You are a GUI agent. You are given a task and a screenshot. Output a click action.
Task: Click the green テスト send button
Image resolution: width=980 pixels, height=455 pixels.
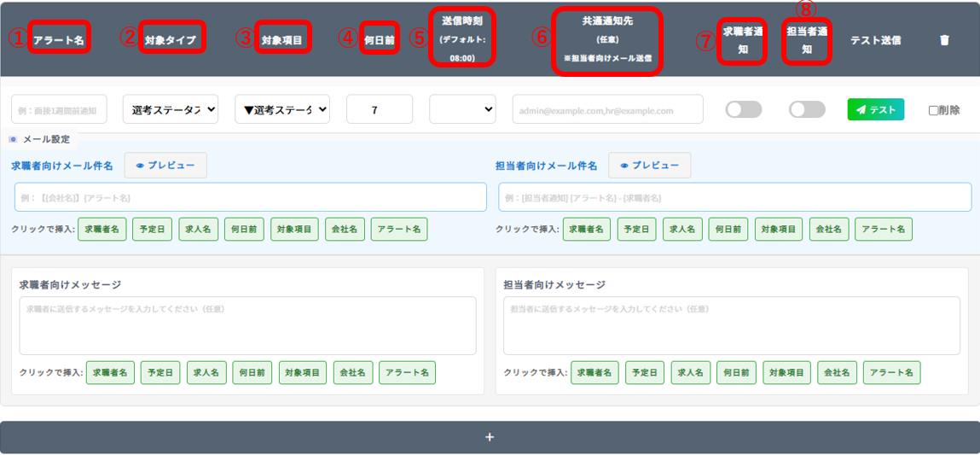click(x=875, y=109)
